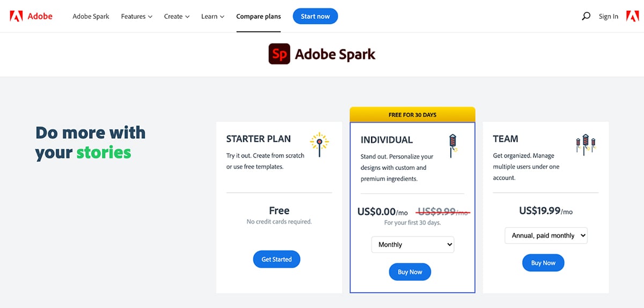The width and height of the screenshot is (644, 308).
Task: Click the Free for 30 Days banner
Action: pyautogui.click(x=412, y=114)
